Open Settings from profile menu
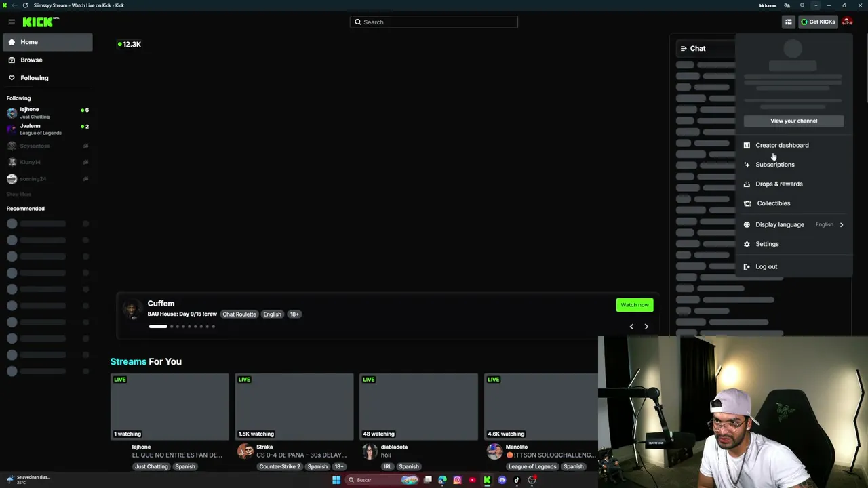Screen dimensions: 868x488 point(793,244)
